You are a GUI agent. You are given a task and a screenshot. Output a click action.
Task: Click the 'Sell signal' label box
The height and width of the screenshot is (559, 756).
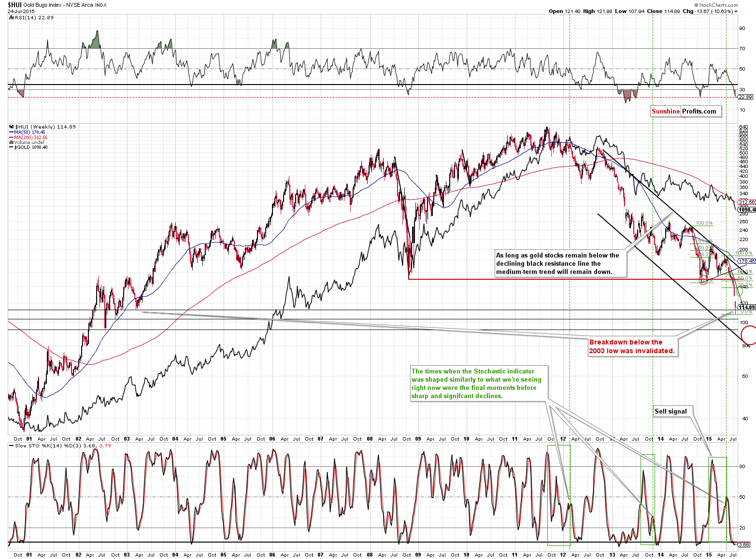point(673,412)
